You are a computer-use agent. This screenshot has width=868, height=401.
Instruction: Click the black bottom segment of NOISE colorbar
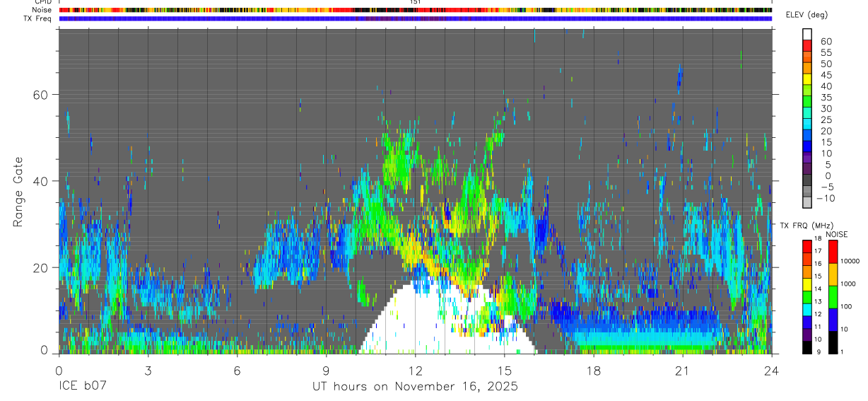pos(833,342)
